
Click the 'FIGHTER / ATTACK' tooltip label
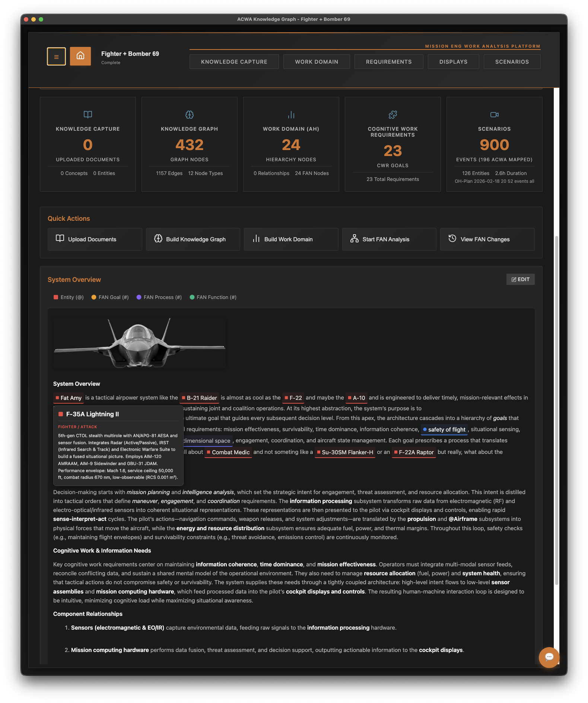point(77,427)
